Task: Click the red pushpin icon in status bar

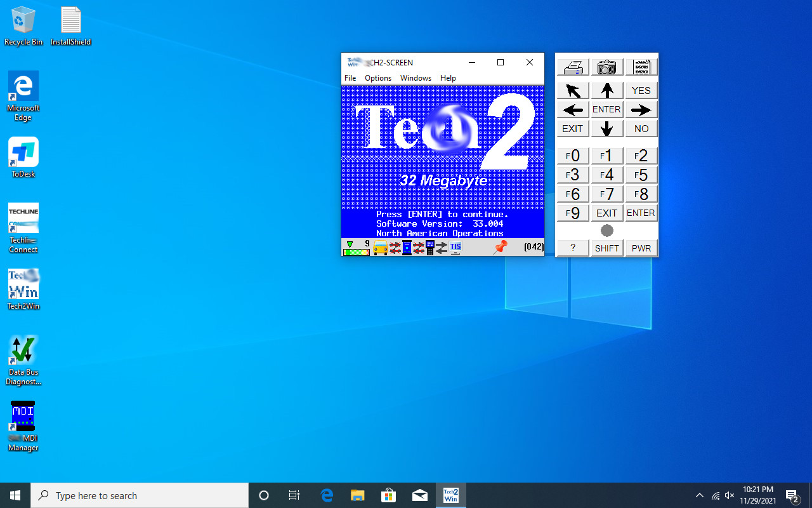Action: pyautogui.click(x=500, y=247)
